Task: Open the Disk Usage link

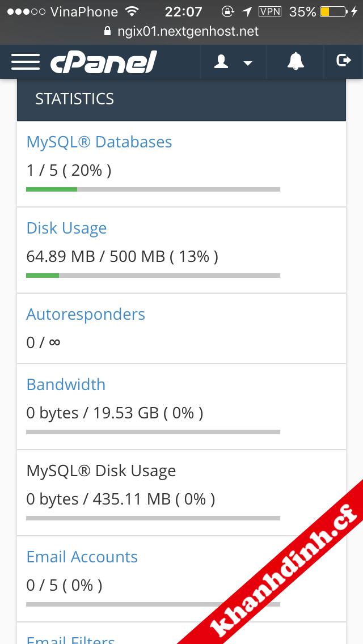Action: point(66,228)
